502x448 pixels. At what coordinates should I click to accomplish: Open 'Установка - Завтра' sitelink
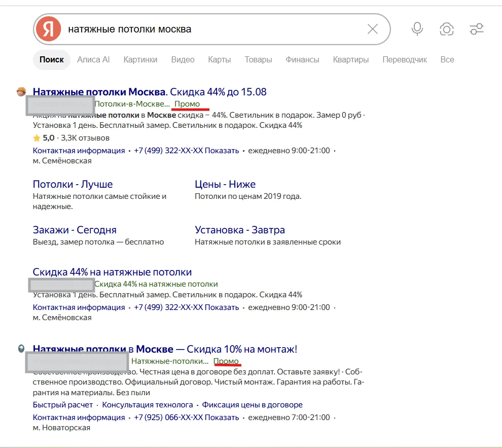coord(240,230)
